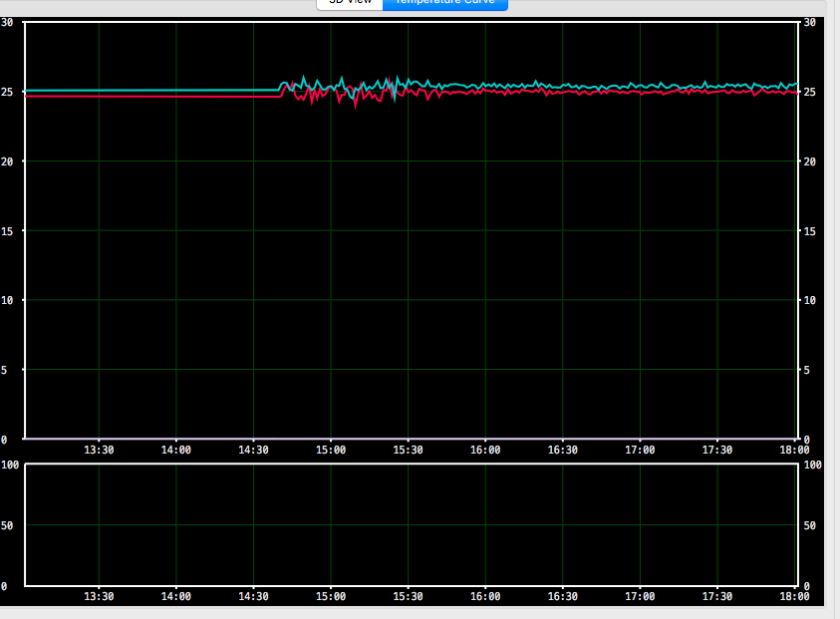Click the 10 value on the right temperature axis
Screen dimensions: 840x619
[809, 300]
